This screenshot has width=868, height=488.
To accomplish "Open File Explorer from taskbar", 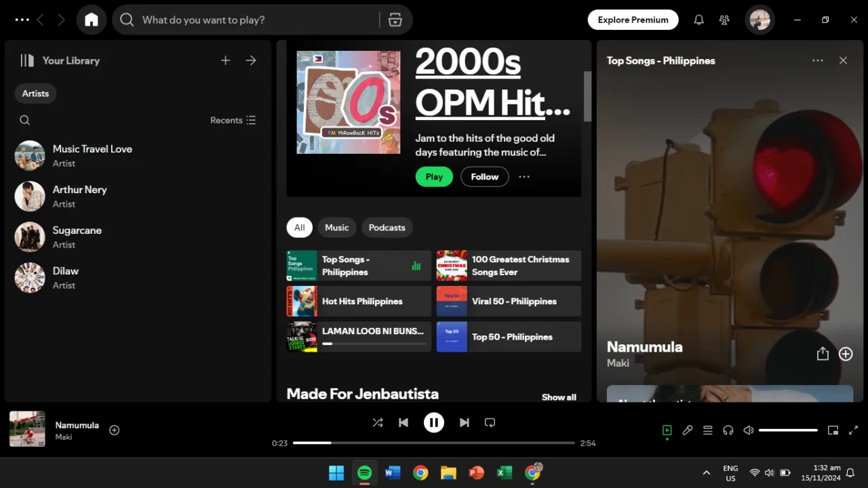I will click(x=448, y=472).
